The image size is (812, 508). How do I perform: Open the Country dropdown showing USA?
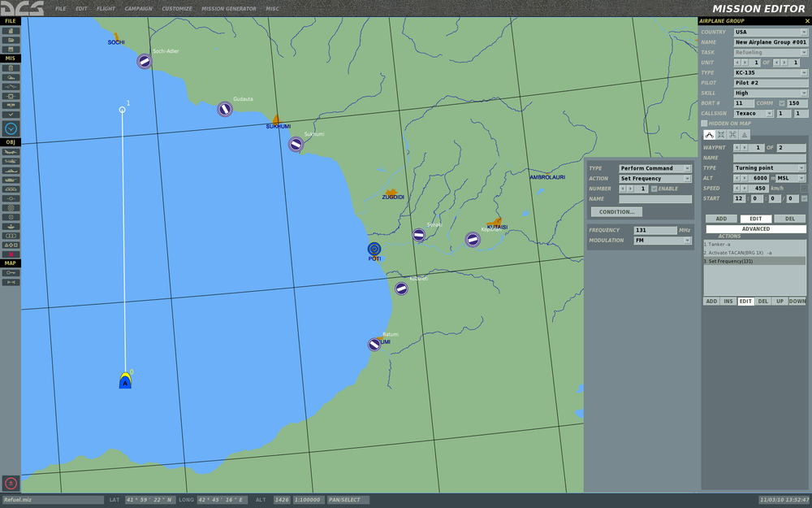point(771,32)
